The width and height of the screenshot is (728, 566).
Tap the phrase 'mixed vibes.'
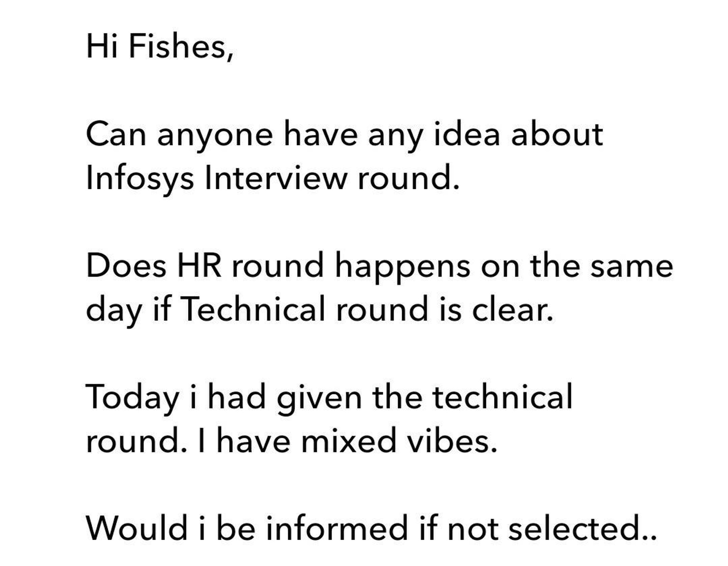(399, 440)
